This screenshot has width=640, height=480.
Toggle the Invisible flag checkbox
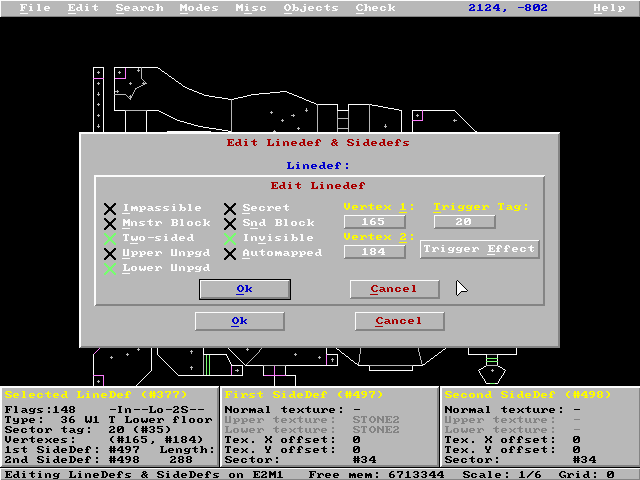[x=230, y=239]
